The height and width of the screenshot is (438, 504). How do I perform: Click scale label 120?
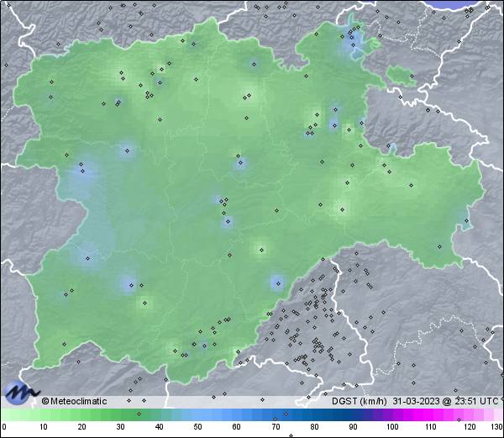[x=470, y=427]
